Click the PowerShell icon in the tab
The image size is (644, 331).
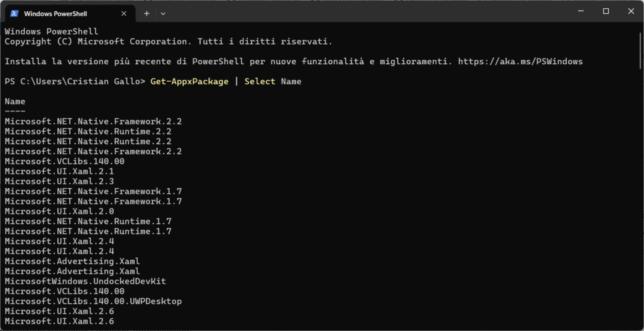click(x=14, y=13)
